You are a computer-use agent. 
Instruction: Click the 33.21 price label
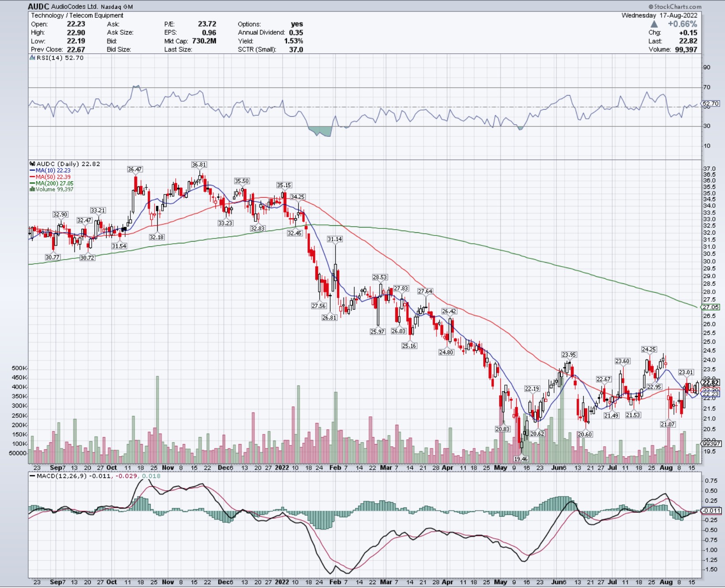point(98,210)
